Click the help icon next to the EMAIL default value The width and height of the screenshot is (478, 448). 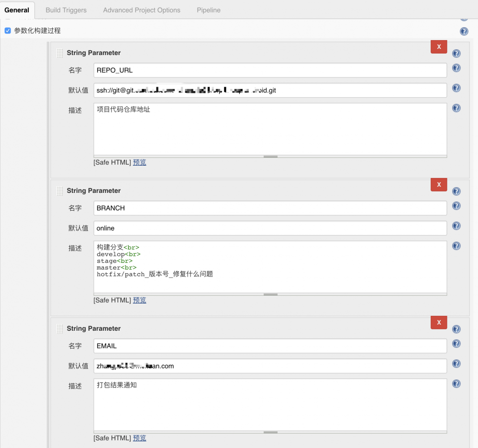coord(456,364)
